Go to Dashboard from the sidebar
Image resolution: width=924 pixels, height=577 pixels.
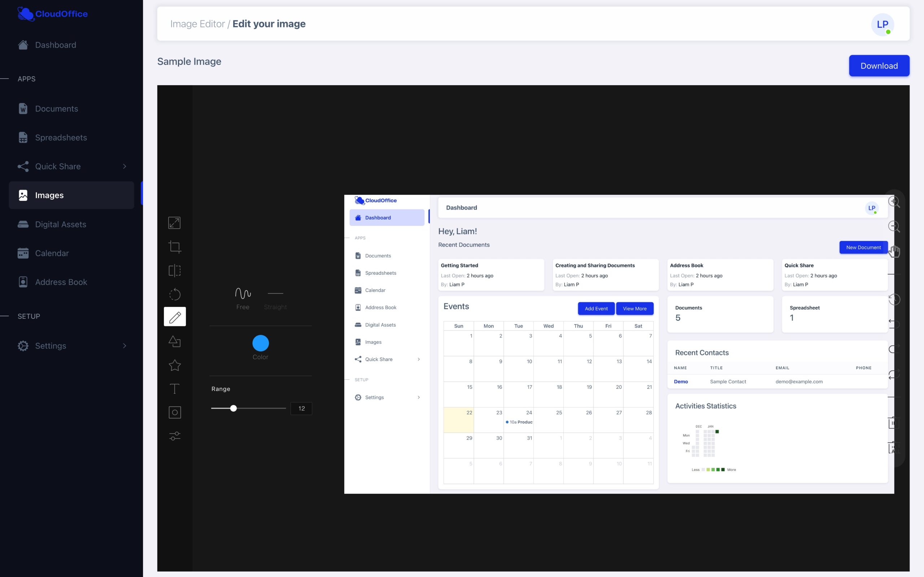[55, 45]
